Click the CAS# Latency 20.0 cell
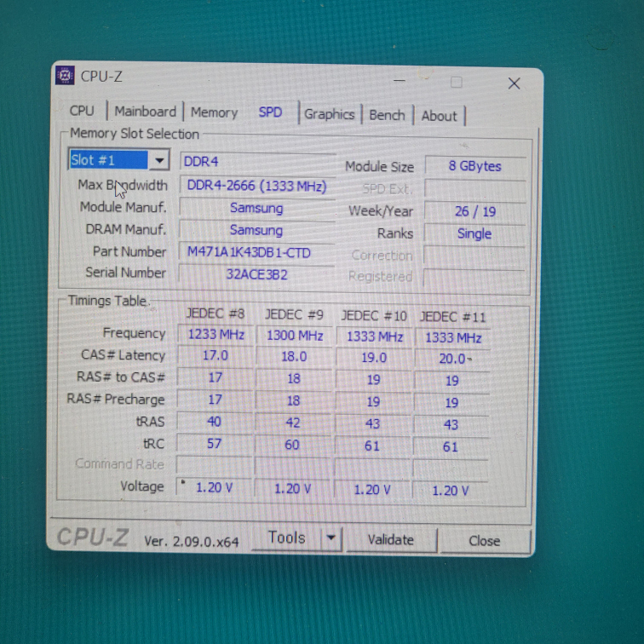 click(x=452, y=359)
